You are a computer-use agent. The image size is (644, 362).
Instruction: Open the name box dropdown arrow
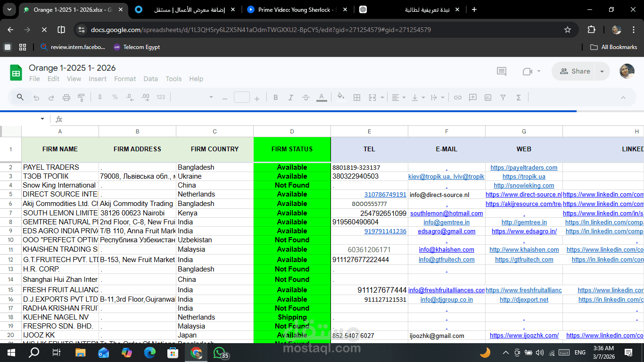pos(42,119)
